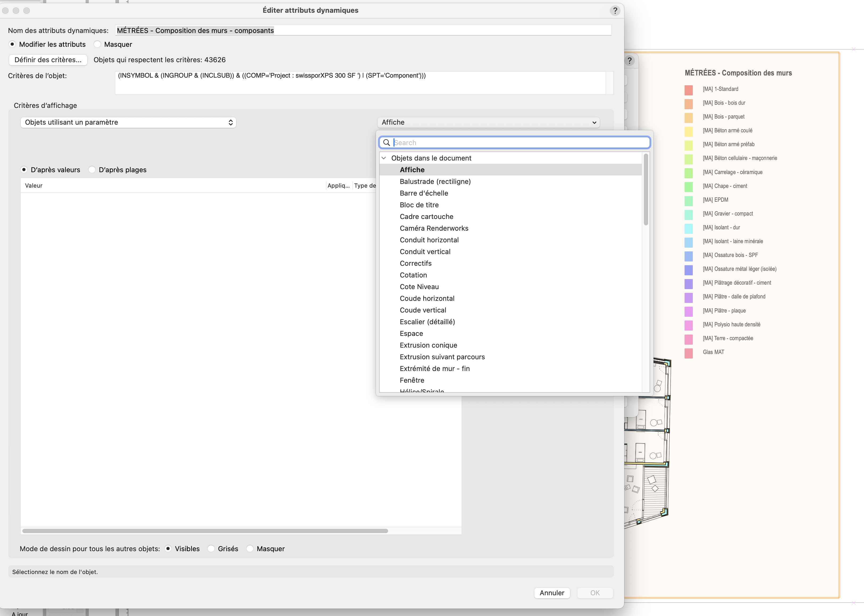The height and width of the screenshot is (616, 864).
Task: Enable Grisés drawing mode for other objects
Action: [211, 549]
